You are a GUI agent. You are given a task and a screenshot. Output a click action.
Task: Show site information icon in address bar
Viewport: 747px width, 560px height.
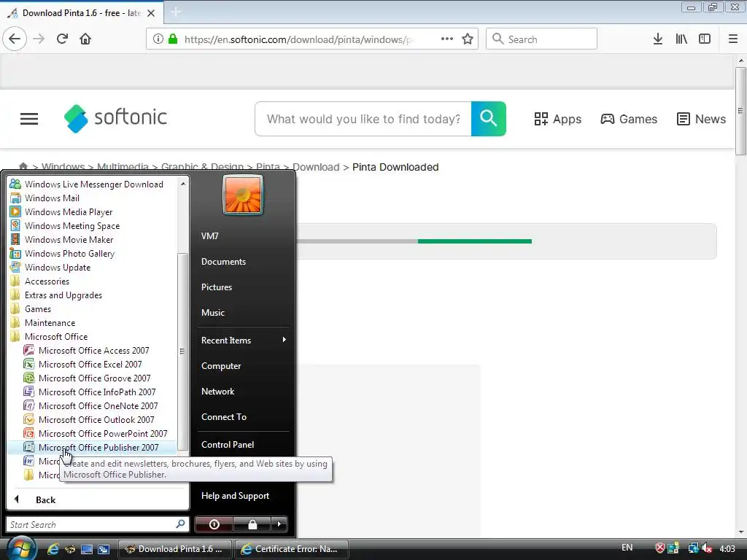point(158,39)
